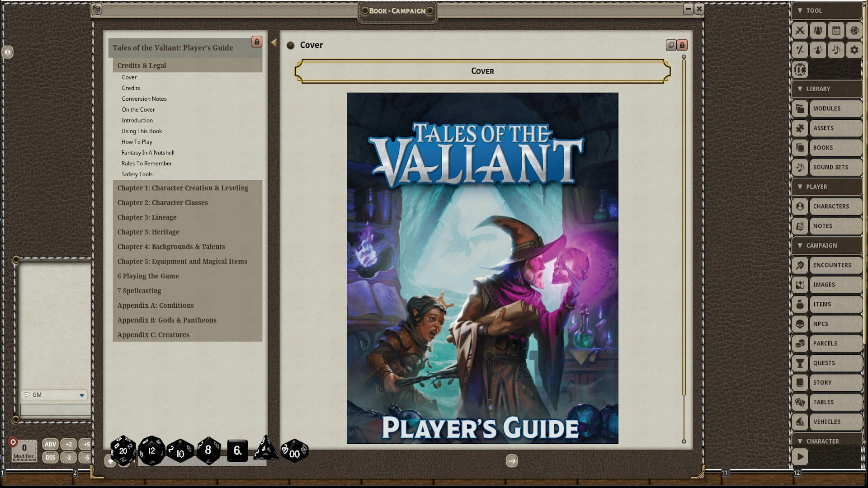
Task: Go to next page with arrow button
Action: click(512, 461)
